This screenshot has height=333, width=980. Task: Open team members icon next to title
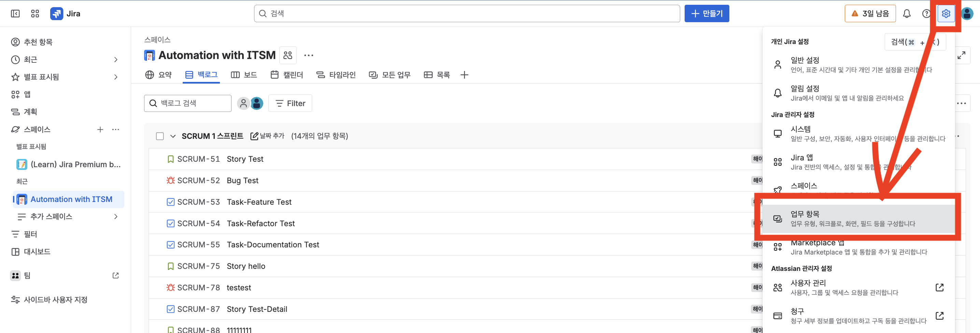288,55
